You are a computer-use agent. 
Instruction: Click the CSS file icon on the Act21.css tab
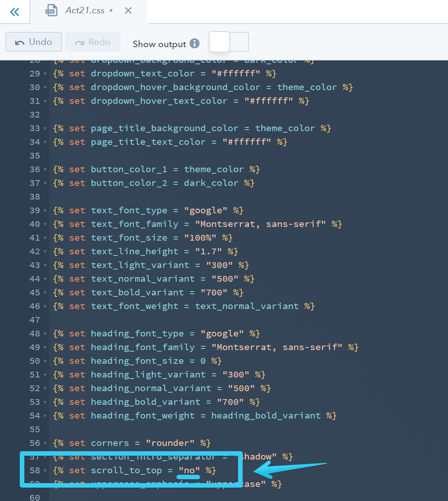tap(51, 10)
